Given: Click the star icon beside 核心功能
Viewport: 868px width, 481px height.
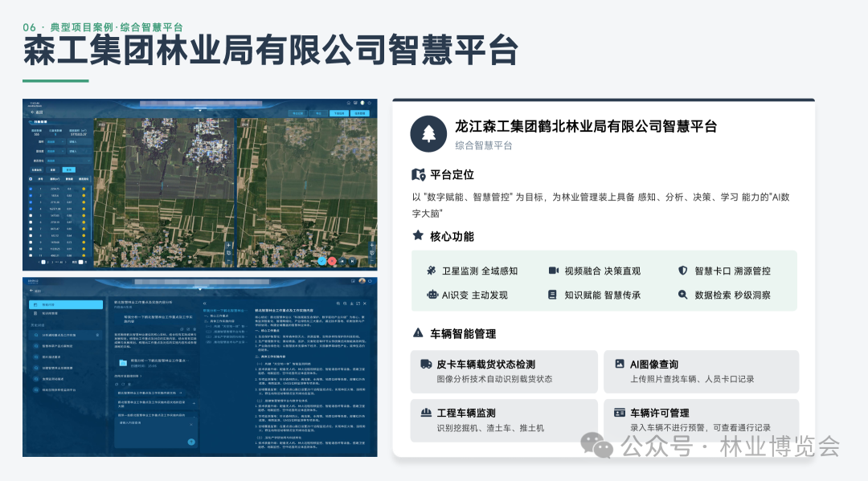Looking at the screenshot, I should tap(418, 235).
